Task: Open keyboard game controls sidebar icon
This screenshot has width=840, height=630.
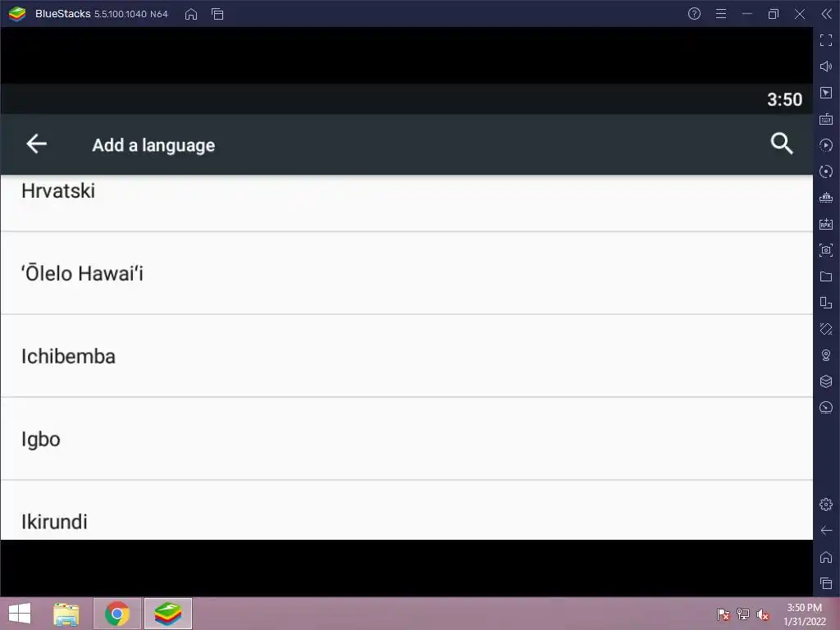Action: 826,118
